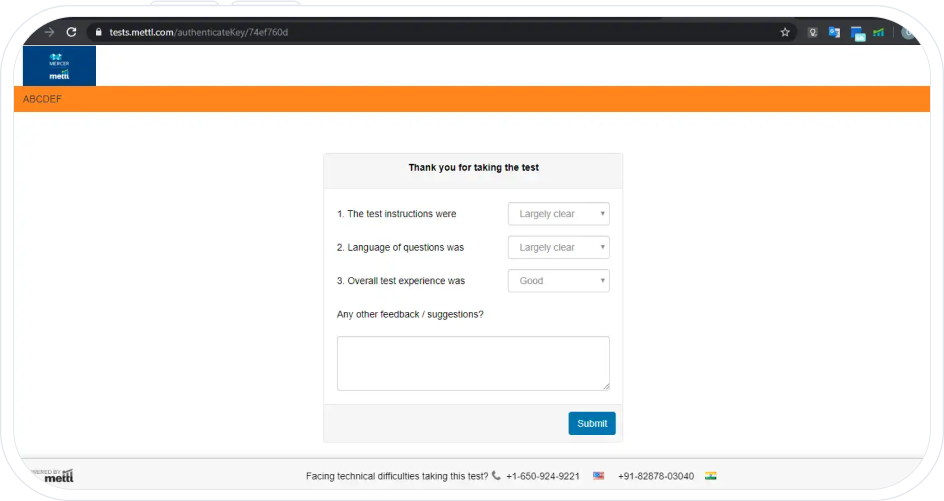Open the Language of questions dropdown
Screen dimensions: 944x501
[558, 247]
